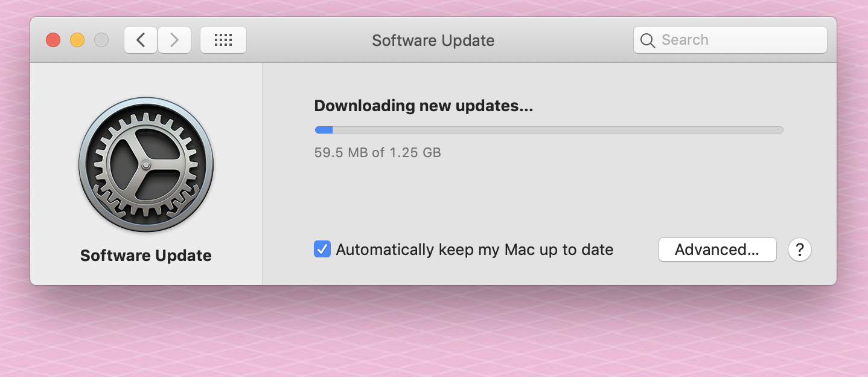The height and width of the screenshot is (377, 868).
Task: Uncheck Automatically keep my Mac up to date
Action: (322, 249)
